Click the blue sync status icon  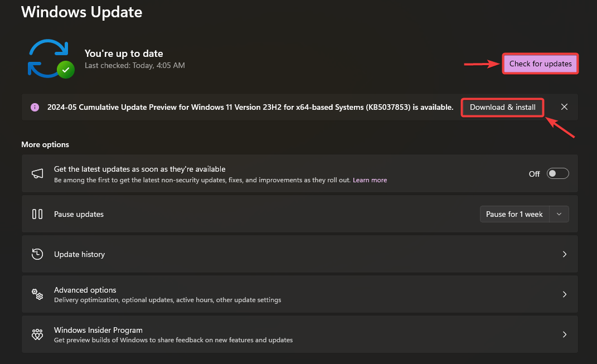(x=48, y=57)
